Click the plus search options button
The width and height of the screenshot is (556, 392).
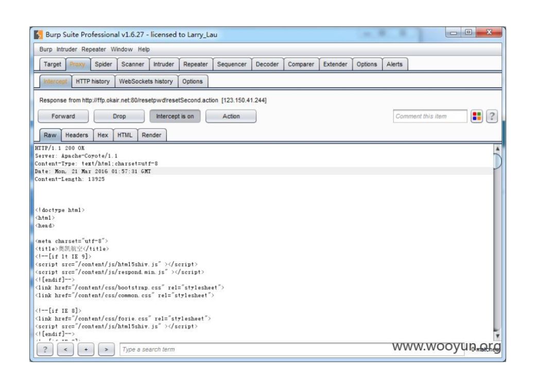click(86, 349)
